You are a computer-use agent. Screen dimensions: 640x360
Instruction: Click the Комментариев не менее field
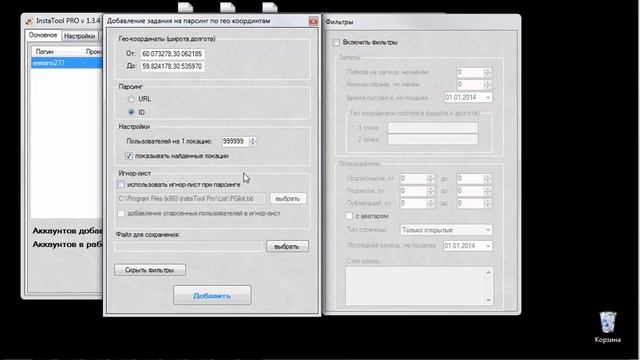click(470, 85)
